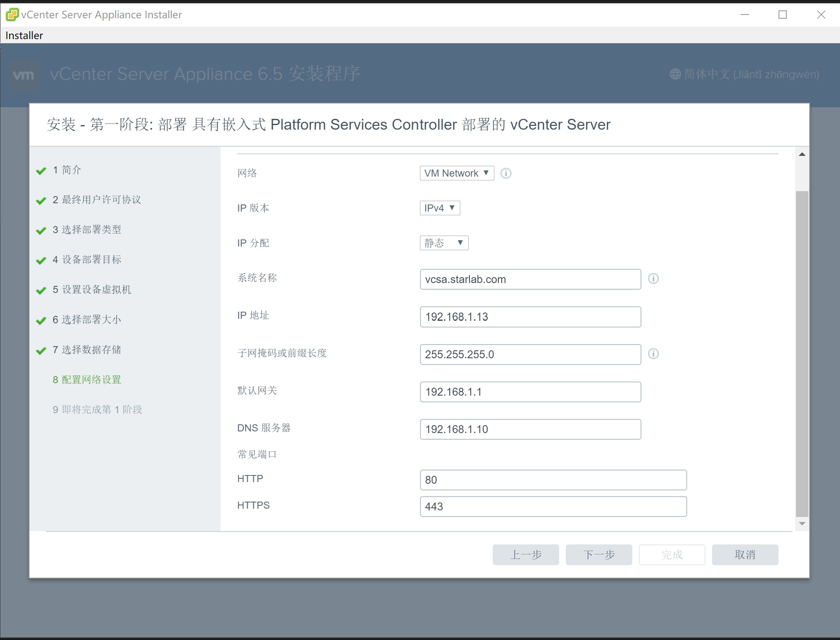The height and width of the screenshot is (640, 840).
Task: Click the 系统名称 label
Action: 257,278
